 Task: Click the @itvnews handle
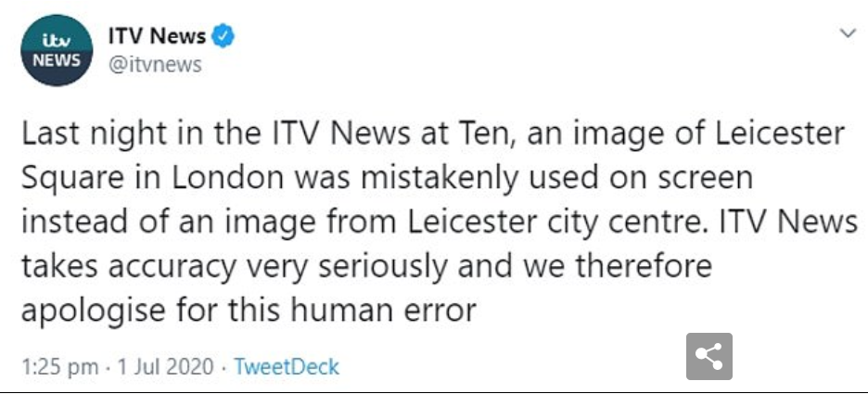click(x=155, y=65)
